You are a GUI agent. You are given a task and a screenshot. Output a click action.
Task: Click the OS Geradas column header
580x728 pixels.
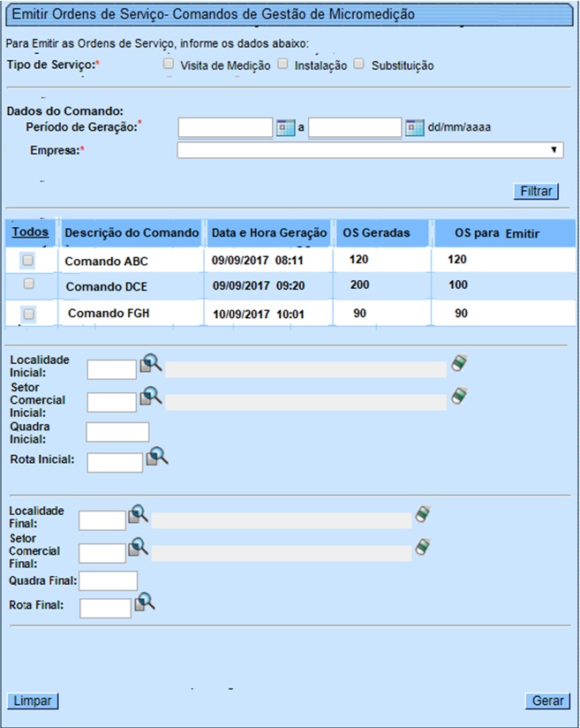pos(376,232)
